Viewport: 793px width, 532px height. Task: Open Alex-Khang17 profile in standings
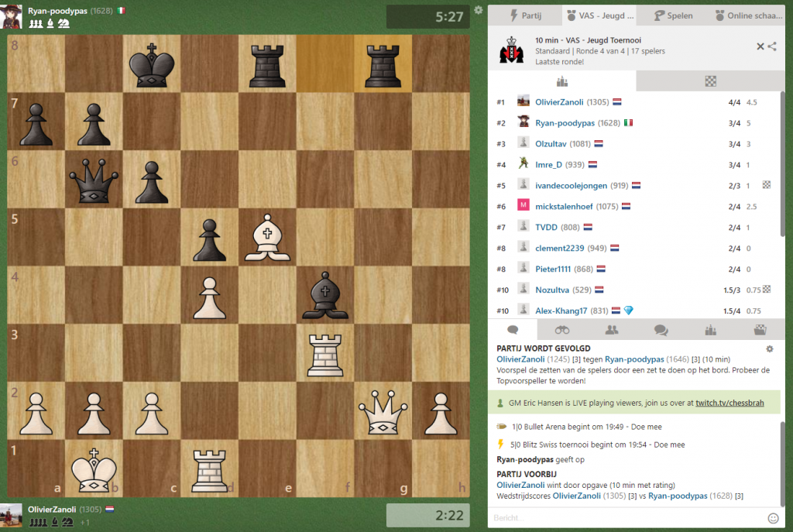tap(561, 311)
